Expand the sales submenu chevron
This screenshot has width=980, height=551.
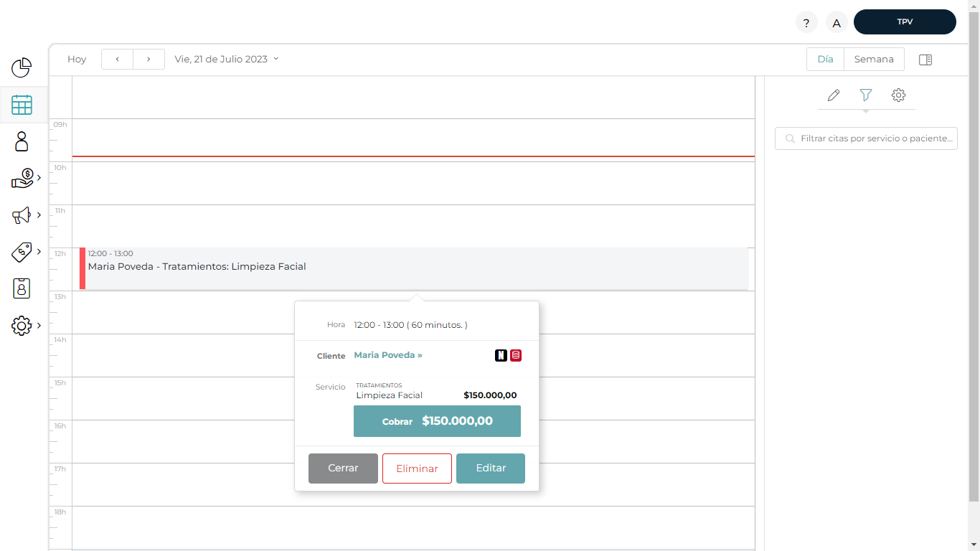point(39,178)
